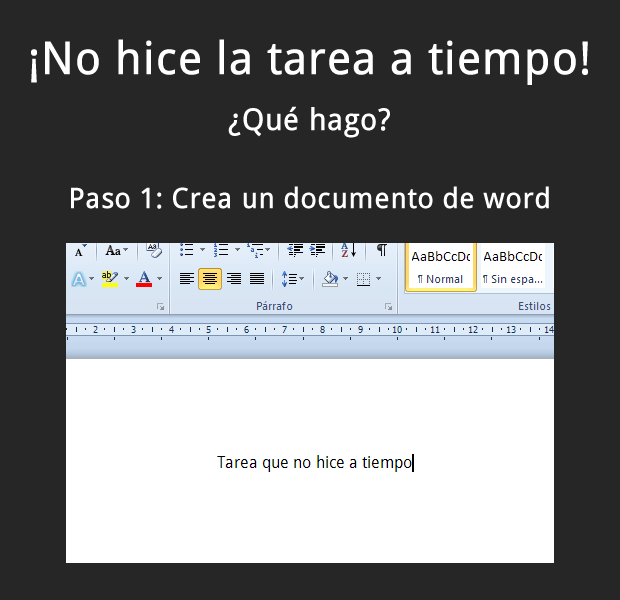Click the ruler at mark 10
620x600 pixels.
397,329
